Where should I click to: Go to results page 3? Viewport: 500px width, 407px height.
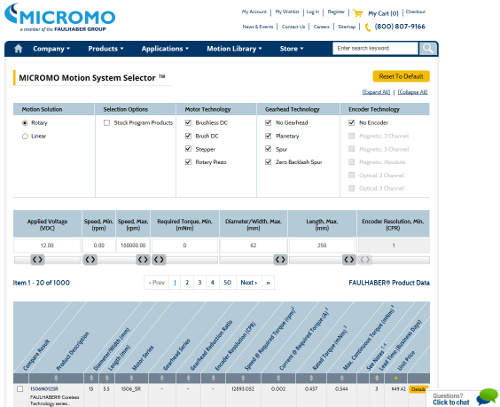tap(200, 283)
